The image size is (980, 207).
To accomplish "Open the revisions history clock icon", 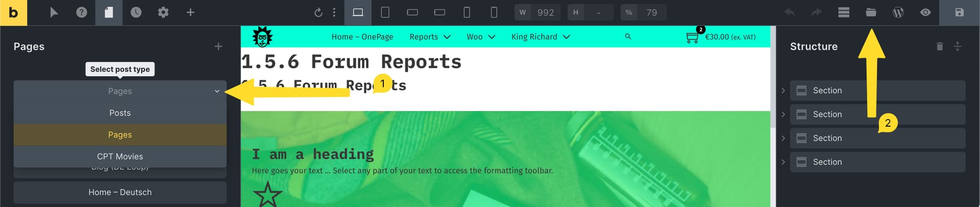I will coord(136,12).
